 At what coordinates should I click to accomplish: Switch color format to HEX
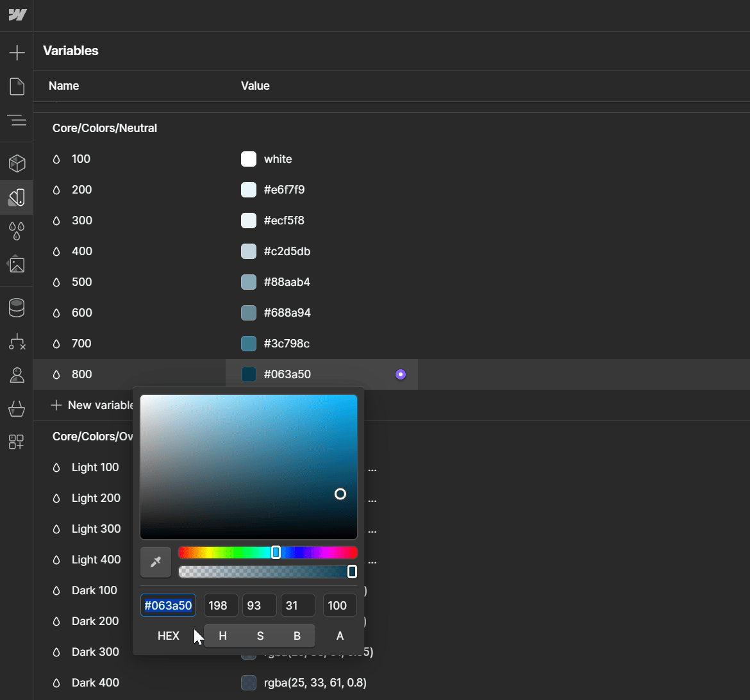168,635
